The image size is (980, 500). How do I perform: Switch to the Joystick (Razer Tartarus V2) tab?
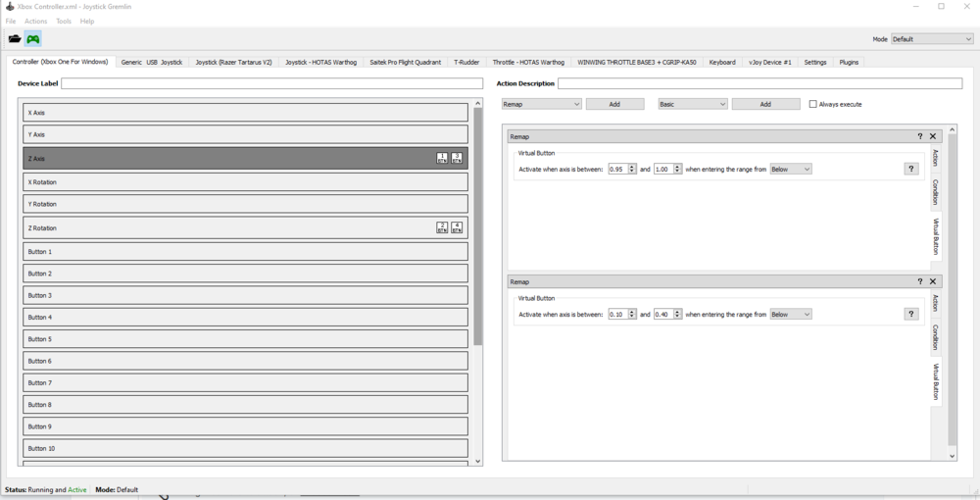(234, 63)
